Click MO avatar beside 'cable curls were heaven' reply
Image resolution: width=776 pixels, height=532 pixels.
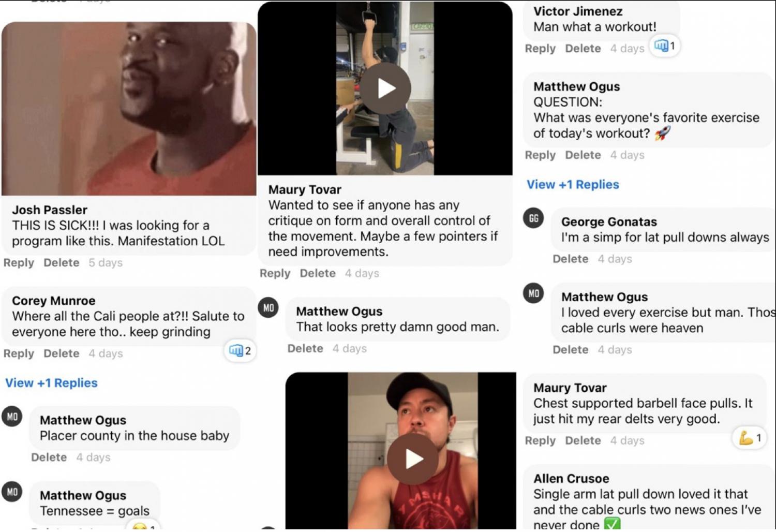point(533,293)
